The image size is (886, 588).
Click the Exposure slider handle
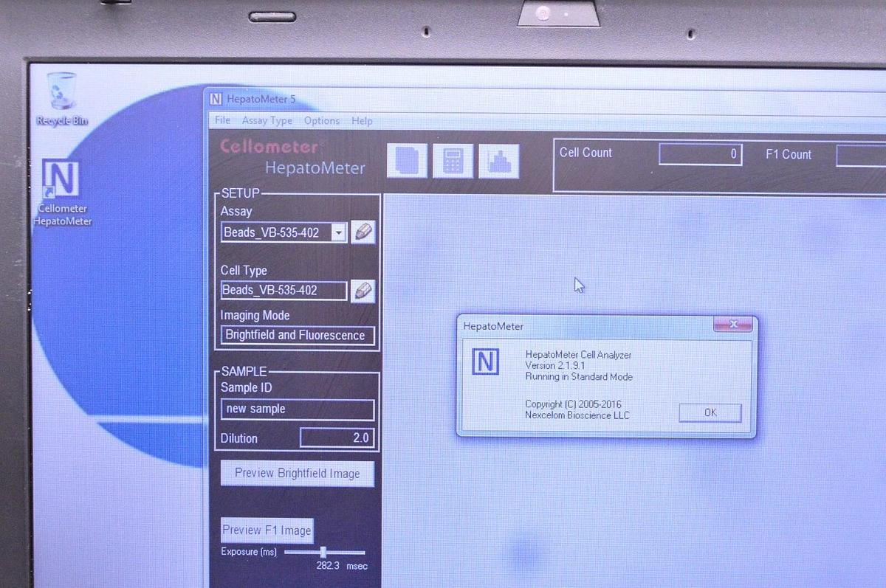point(323,552)
